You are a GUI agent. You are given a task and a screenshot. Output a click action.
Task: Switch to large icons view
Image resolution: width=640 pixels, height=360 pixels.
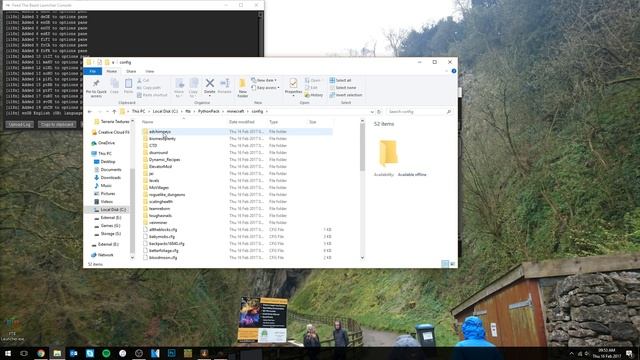tap(452, 264)
